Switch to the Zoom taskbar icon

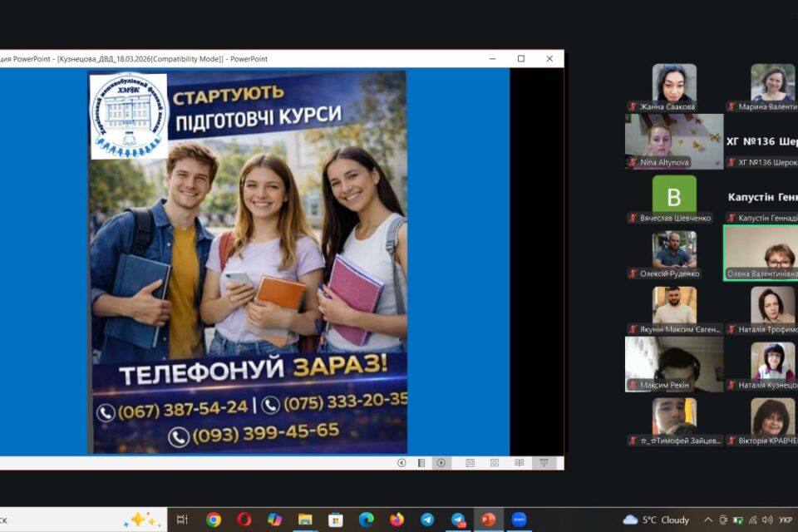coord(519,520)
